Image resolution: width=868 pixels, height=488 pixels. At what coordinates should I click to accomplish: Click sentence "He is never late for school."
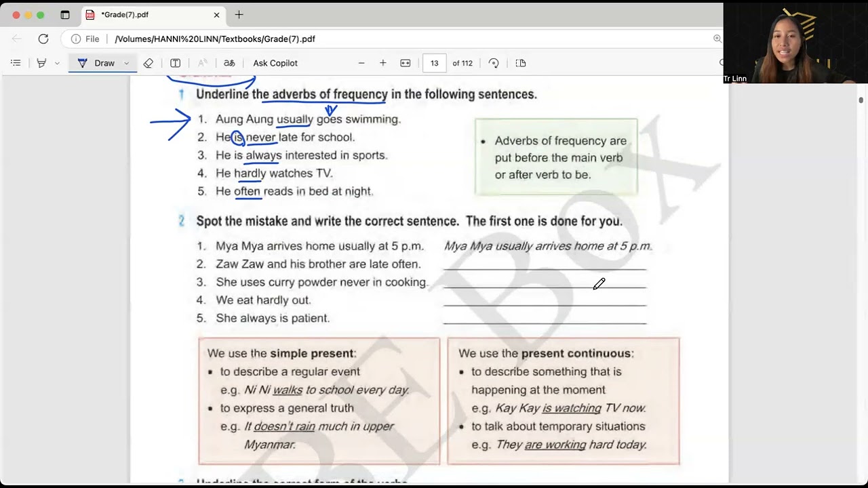(285, 137)
